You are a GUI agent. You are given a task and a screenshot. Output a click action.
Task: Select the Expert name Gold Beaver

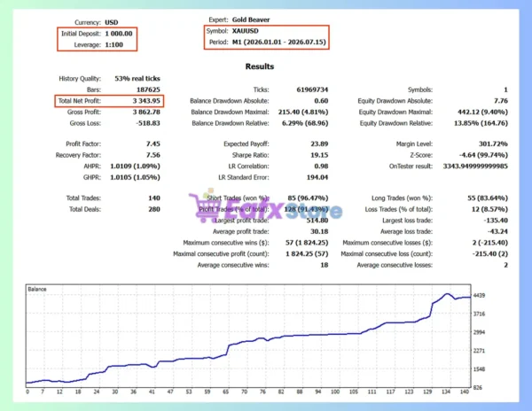pos(251,19)
